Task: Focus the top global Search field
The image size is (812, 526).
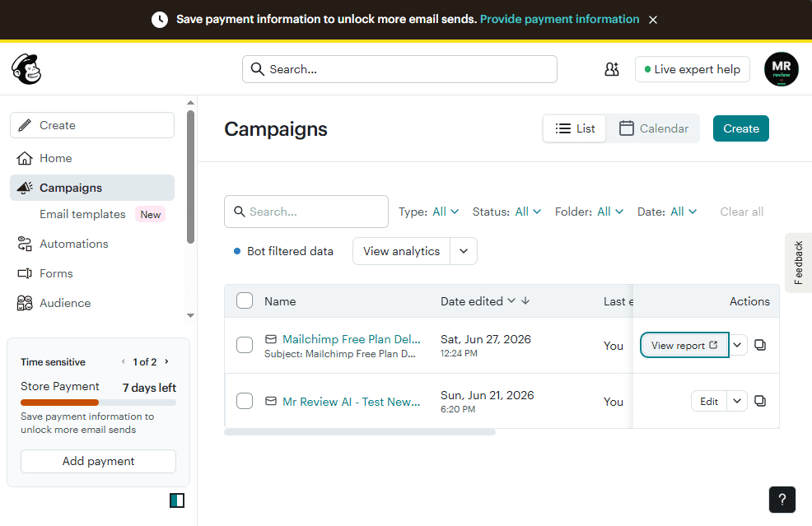Action: (399, 69)
